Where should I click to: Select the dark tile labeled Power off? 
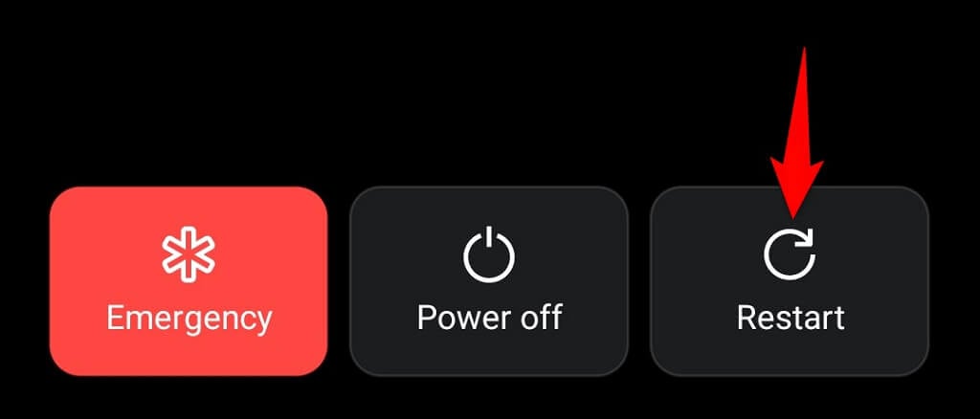click(489, 281)
